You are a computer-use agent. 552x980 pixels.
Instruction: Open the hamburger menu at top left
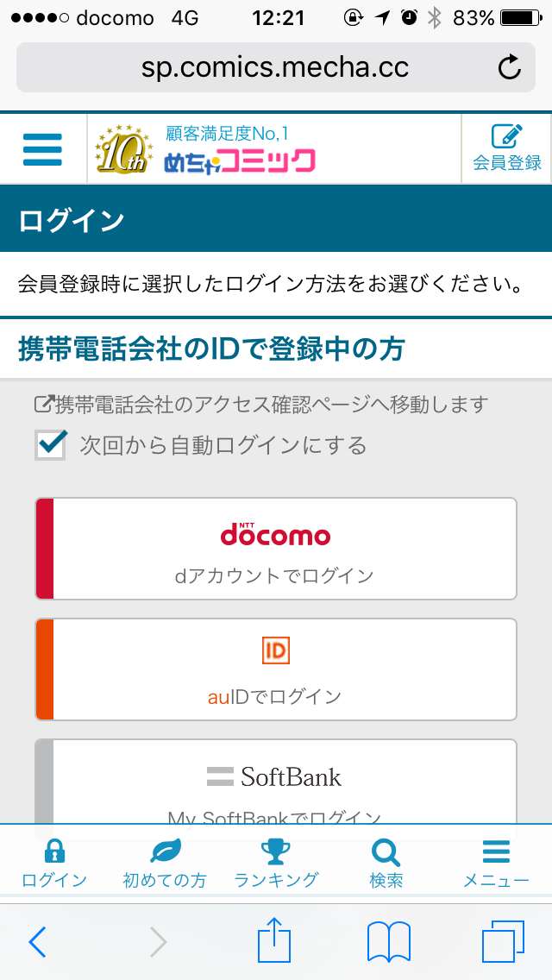coord(42,149)
